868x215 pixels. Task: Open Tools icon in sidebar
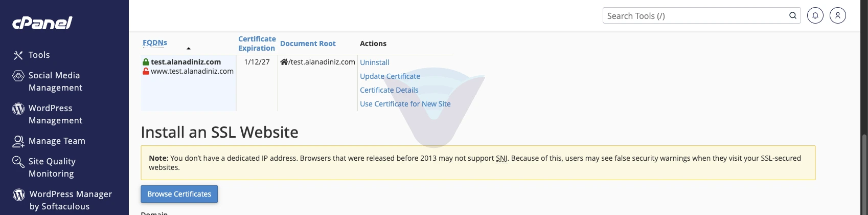(x=18, y=55)
